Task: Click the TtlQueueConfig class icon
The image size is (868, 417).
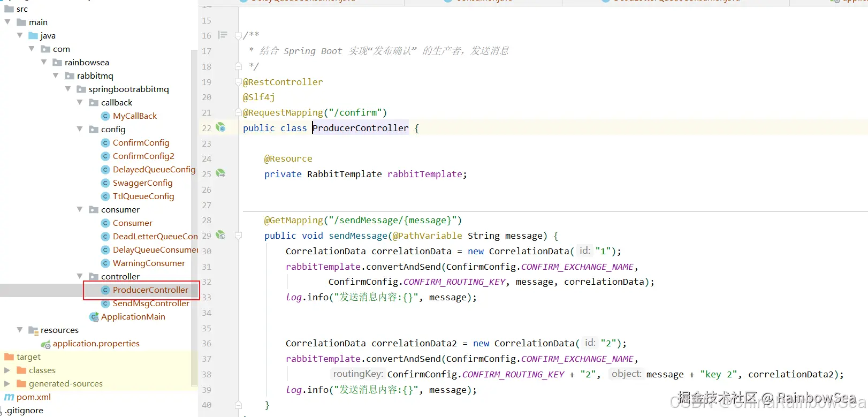Action: (105, 196)
